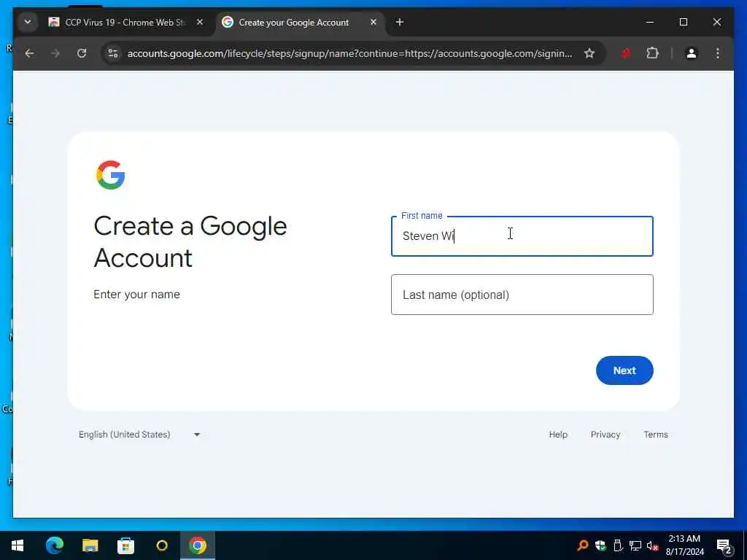Click the forward navigation arrow
Image resolution: width=747 pixels, height=560 pixels.
55,53
